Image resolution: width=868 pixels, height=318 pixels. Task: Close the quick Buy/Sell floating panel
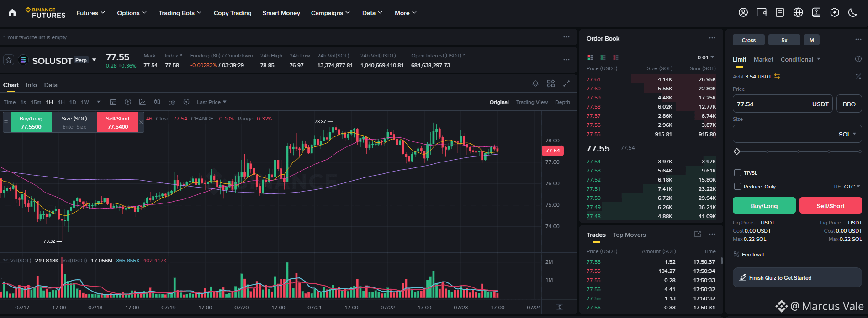(141, 122)
